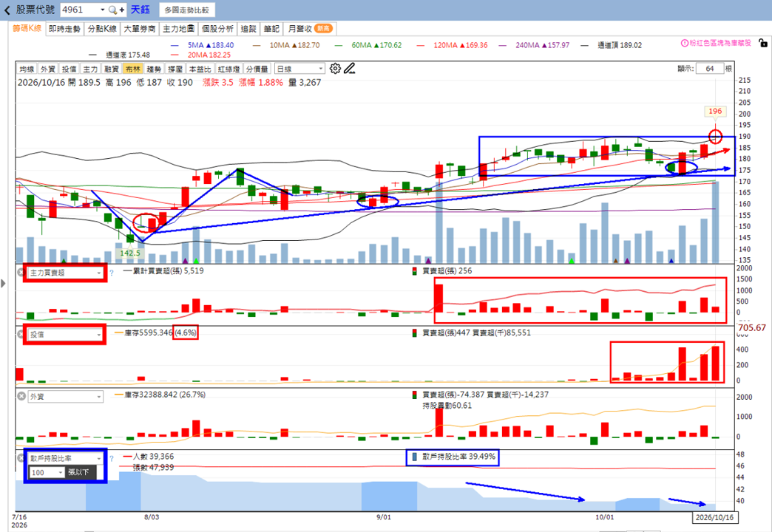772x532 pixels.
Task: Open the 月營收 tab
Action: point(310,29)
